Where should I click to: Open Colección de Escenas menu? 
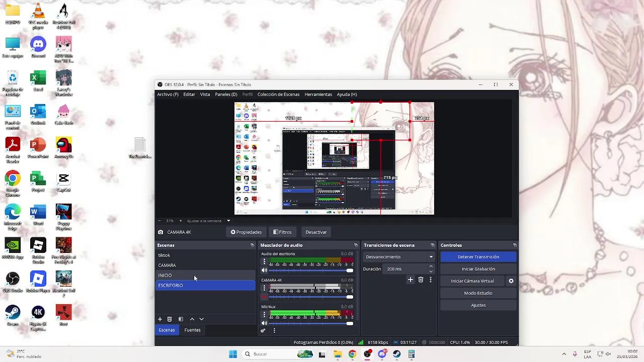[278, 95]
